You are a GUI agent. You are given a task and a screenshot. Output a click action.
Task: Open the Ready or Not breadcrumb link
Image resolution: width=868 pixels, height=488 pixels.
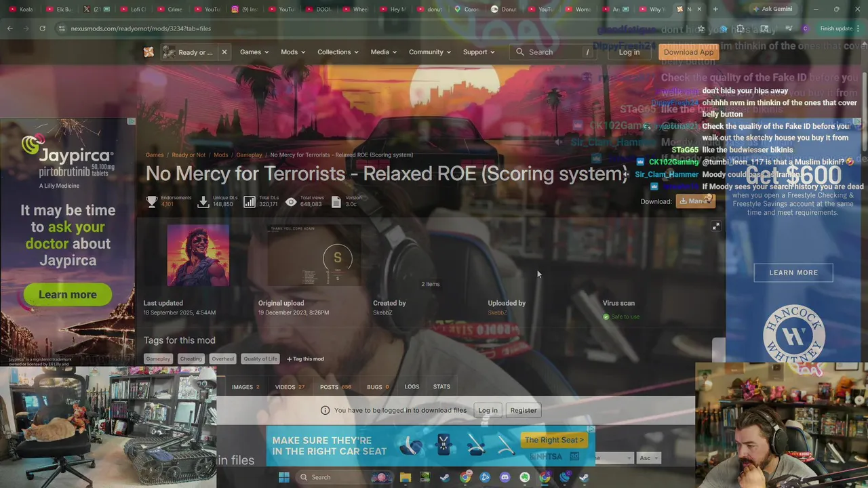[189, 155]
